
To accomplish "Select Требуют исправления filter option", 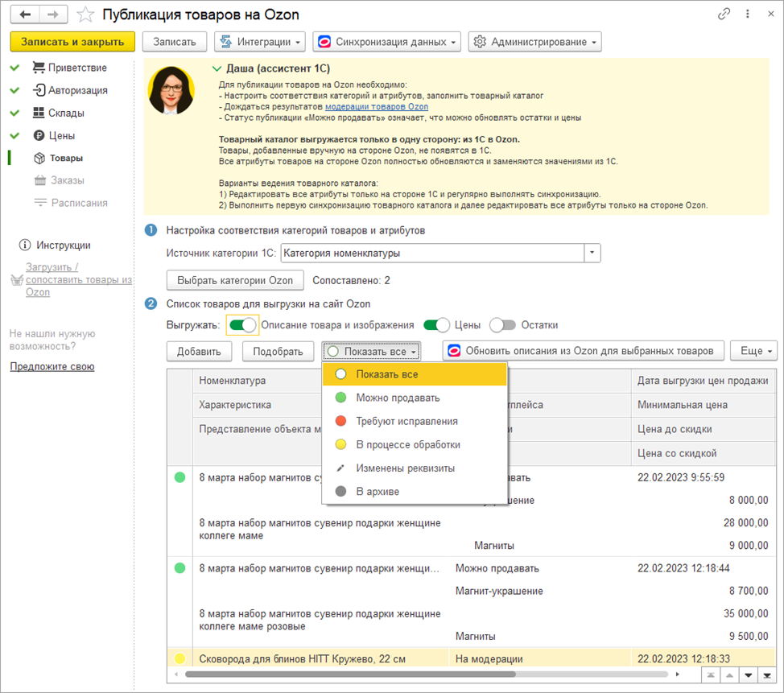I will pyautogui.click(x=406, y=421).
